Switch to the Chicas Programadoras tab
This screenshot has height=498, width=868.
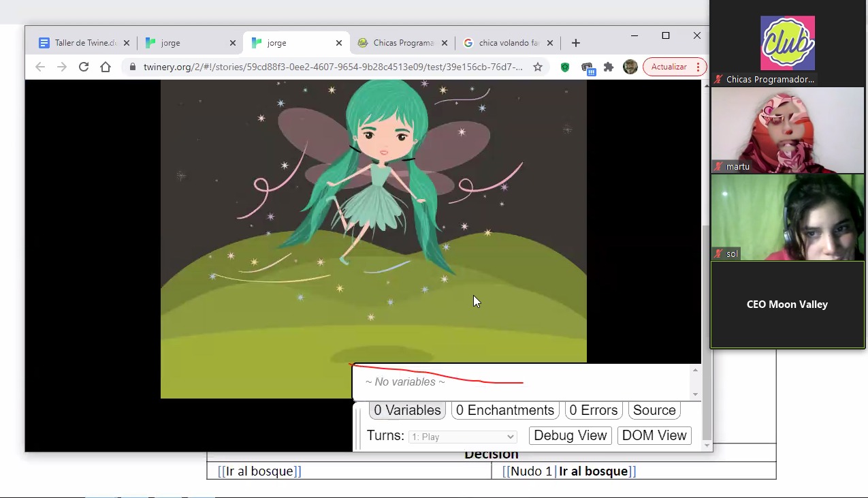click(402, 43)
